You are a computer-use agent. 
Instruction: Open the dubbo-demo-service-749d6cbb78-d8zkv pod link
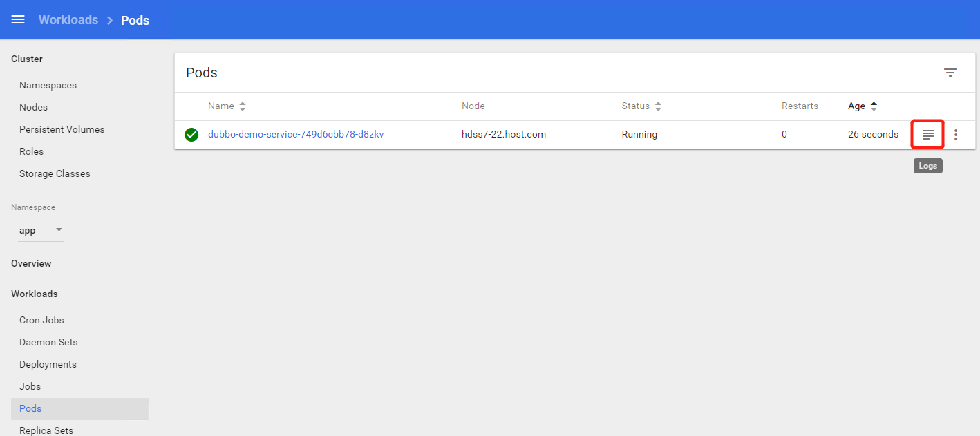coord(296,135)
